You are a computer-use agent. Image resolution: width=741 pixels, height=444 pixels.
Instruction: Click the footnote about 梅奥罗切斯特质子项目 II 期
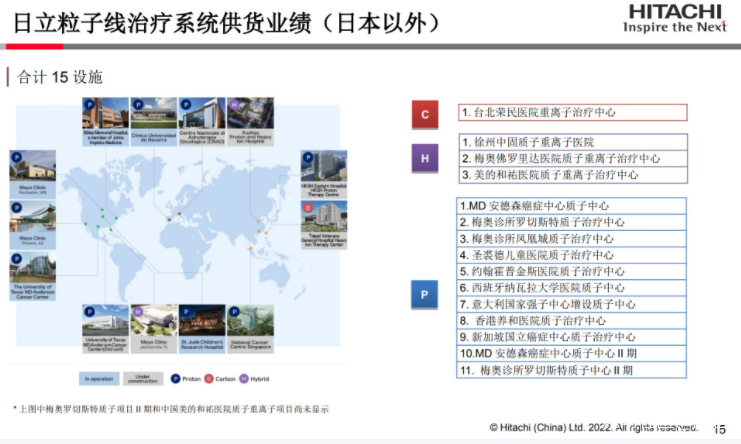[171, 409]
